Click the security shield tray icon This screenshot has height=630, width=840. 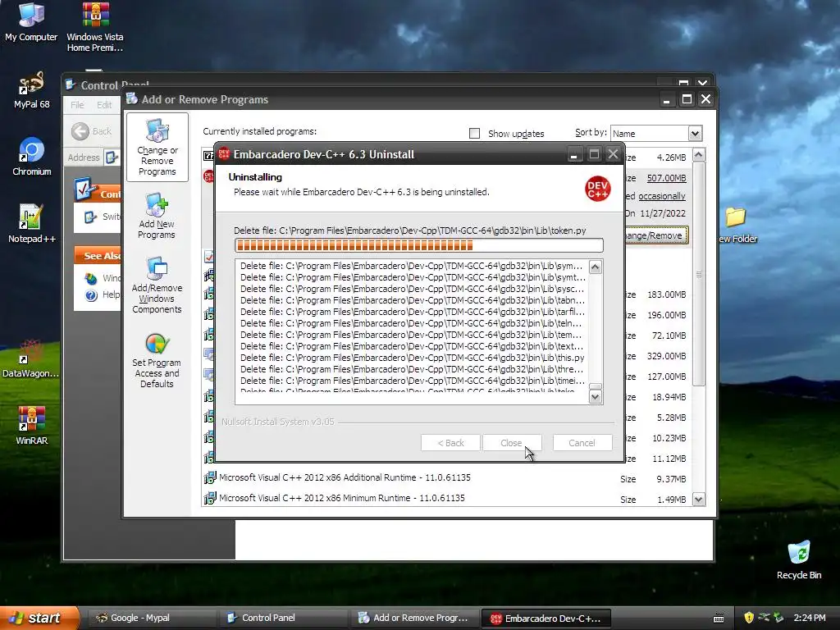pyautogui.click(x=749, y=618)
